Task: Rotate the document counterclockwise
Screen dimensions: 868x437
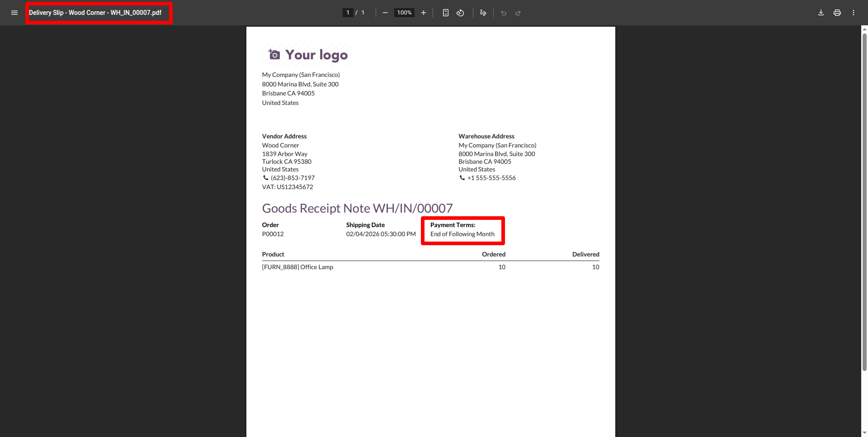Action: tap(460, 13)
